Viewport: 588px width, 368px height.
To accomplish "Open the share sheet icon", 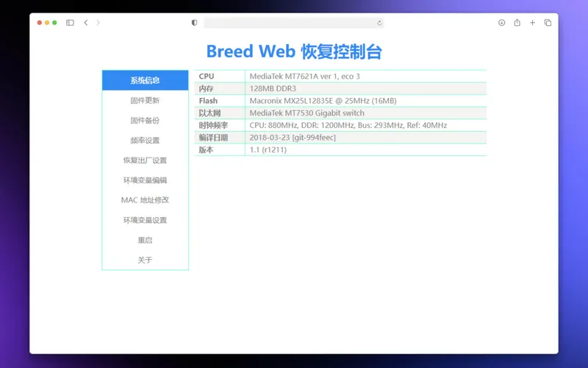I will coord(517,23).
